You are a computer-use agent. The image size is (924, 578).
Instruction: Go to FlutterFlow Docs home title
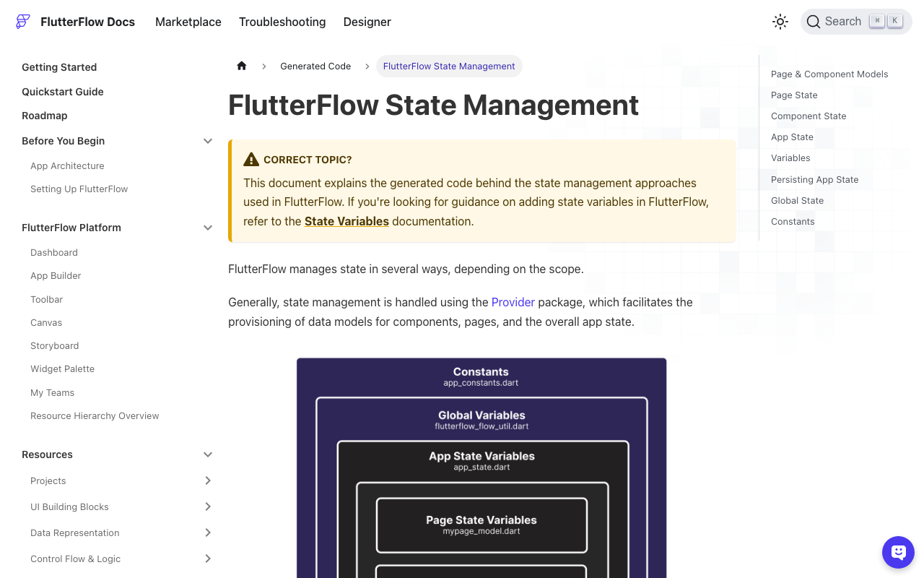coord(88,22)
